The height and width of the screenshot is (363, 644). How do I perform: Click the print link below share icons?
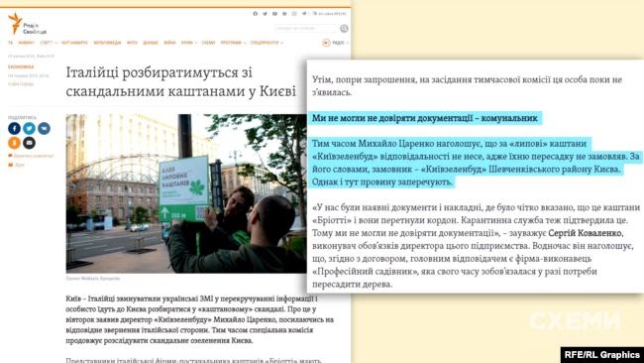[x=17, y=165]
